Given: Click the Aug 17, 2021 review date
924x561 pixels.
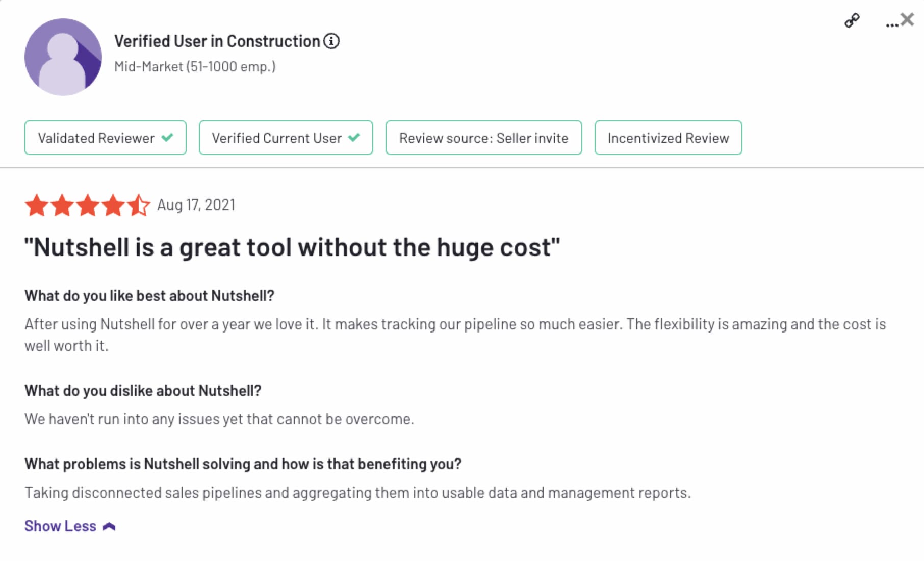Looking at the screenshot, I should coord(196,205).
